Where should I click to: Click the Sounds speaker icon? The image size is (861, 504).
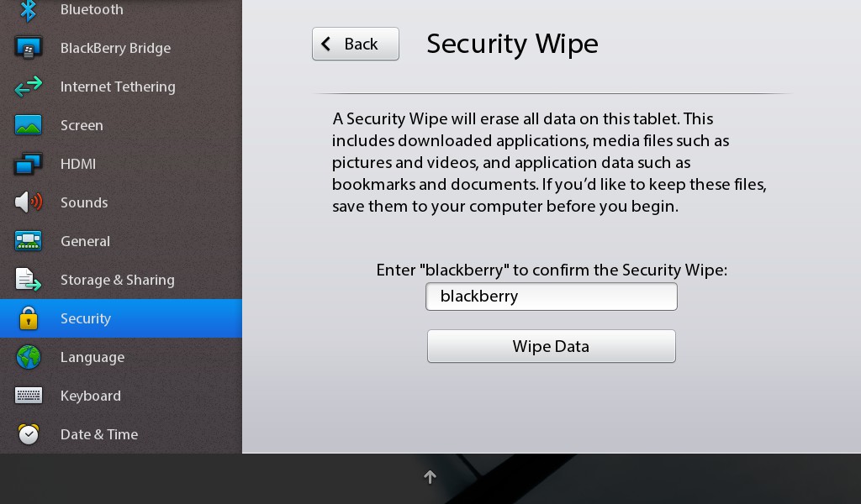point(28,202)
